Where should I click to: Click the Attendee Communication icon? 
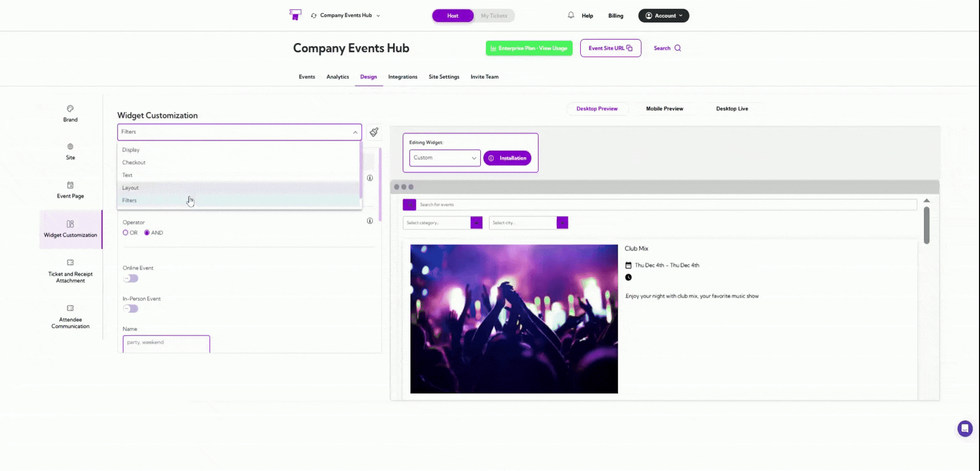click(x=70, y=308)
